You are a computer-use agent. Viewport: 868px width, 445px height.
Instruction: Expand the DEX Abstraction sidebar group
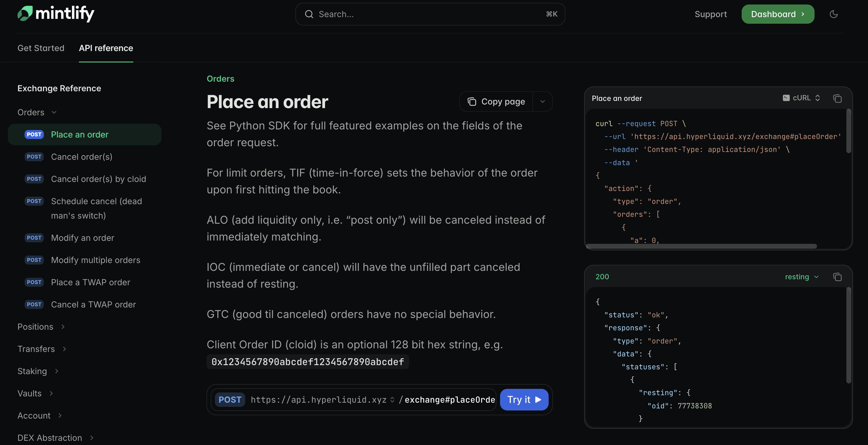[x=56, y=437]
